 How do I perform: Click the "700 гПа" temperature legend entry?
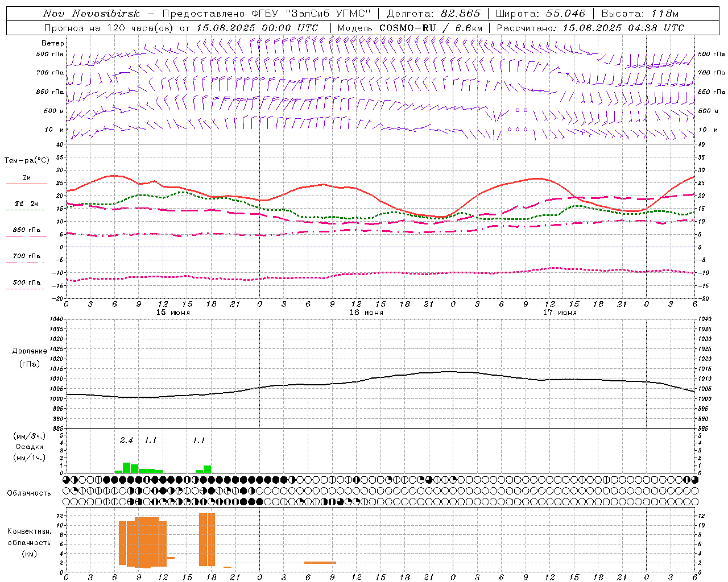coord(27,256)
